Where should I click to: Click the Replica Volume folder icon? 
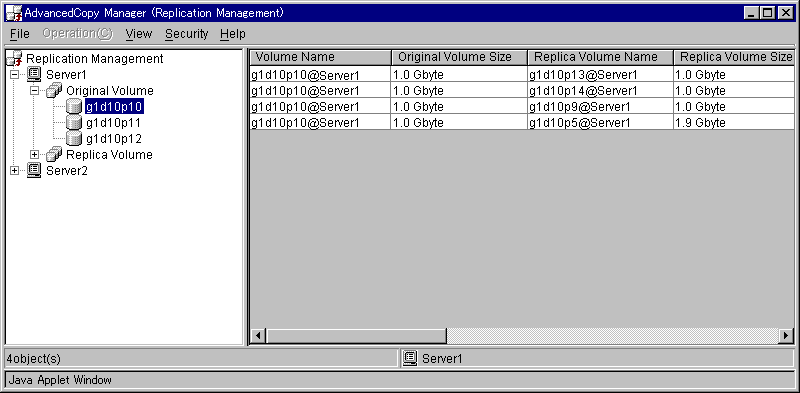(55, 154)
